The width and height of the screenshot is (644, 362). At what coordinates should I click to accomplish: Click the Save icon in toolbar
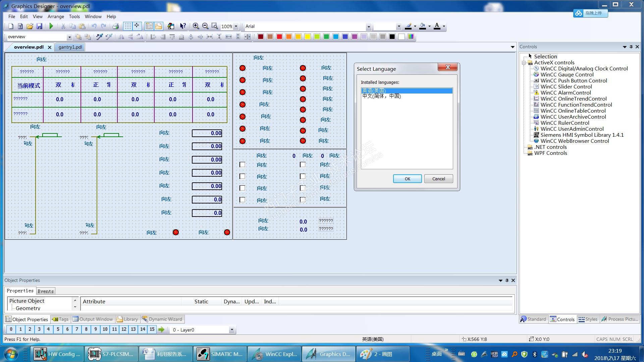pos(39,26)
